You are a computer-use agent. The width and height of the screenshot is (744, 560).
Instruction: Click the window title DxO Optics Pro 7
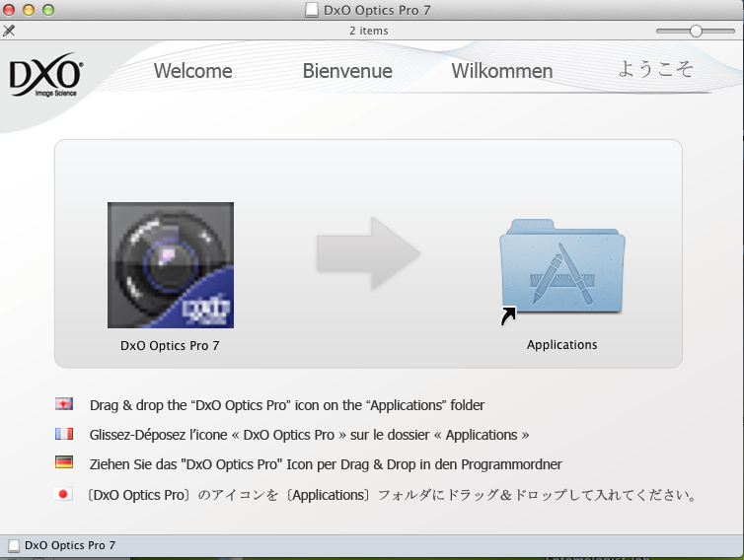click(x=377, y=10)
